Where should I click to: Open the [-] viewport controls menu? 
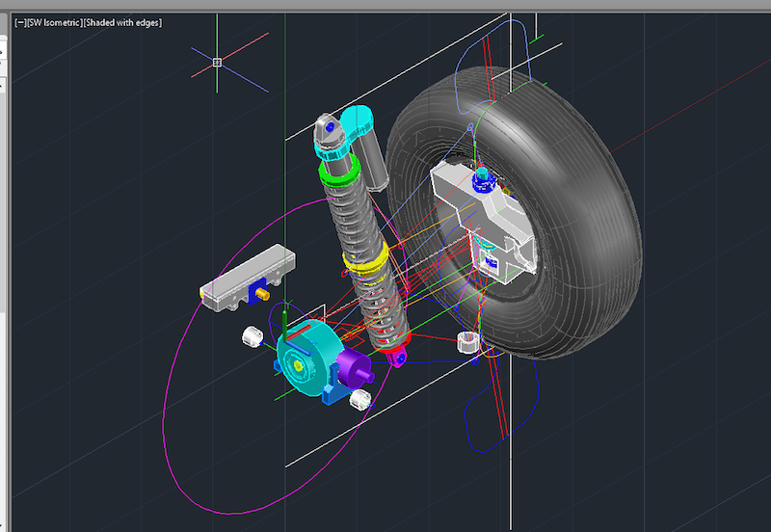point(20,22)
